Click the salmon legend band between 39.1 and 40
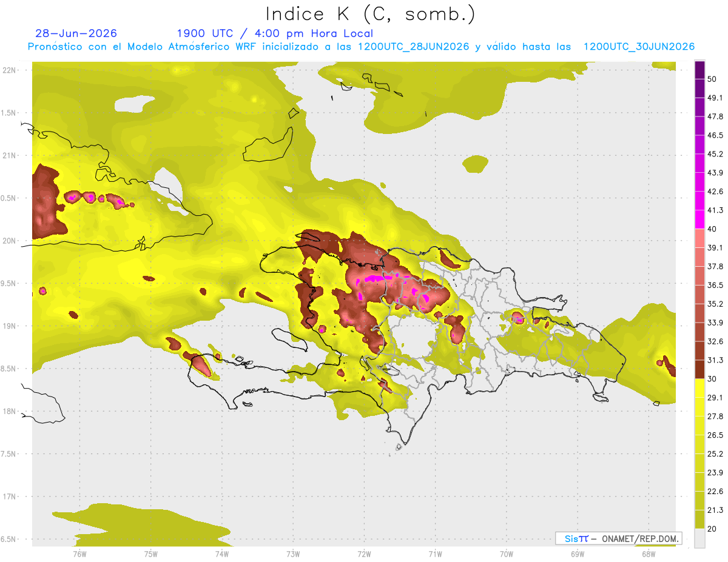 (x=699, y=238)
